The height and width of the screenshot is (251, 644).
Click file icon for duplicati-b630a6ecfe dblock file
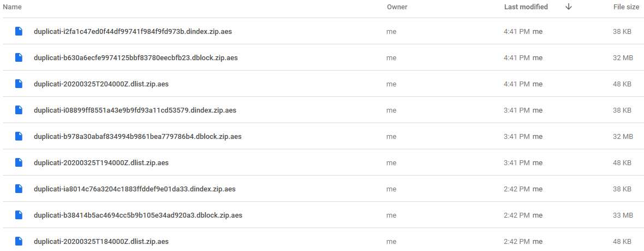[19, 57]
